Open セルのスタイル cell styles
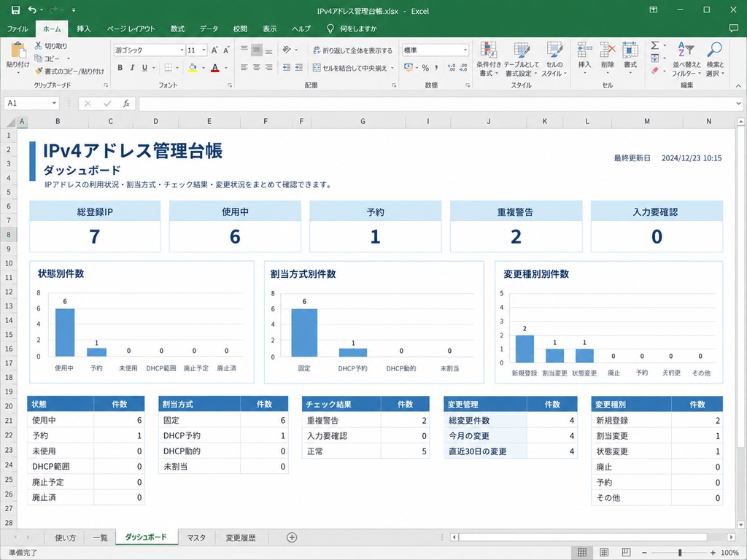The height and width of the screenshot is (560, 747). coord(554,59)
